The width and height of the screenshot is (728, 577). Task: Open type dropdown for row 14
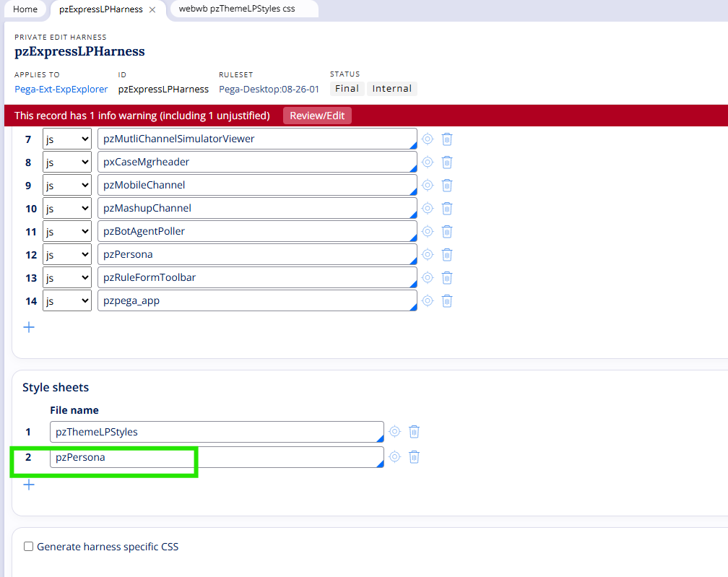[x=67, y=301]
